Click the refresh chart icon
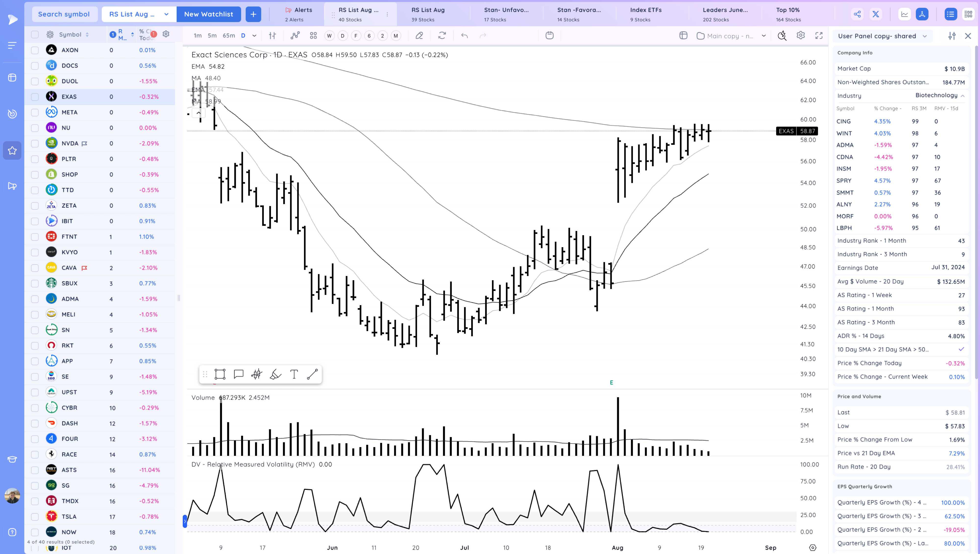Screen dimensions: 980x554 pos(442,36)
